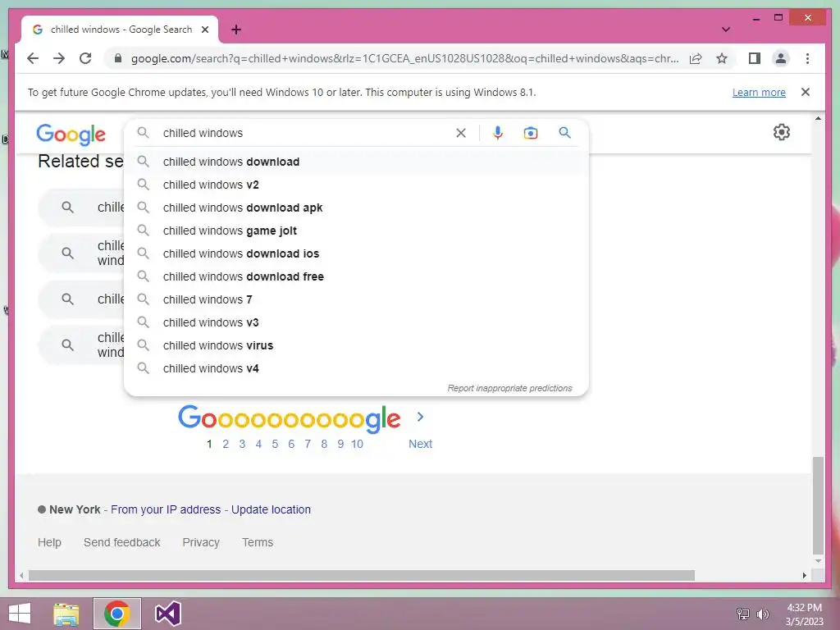840x630 pixels.
Task: Go back to the previous page
Action: coord(33,58)
